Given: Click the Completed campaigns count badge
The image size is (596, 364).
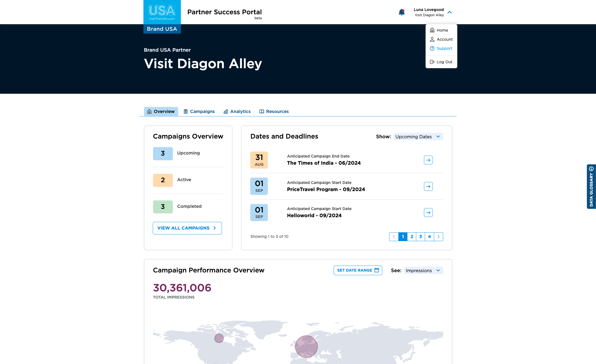Looking at the screenshot, I should pyautogui.click(x=163, y=207).
